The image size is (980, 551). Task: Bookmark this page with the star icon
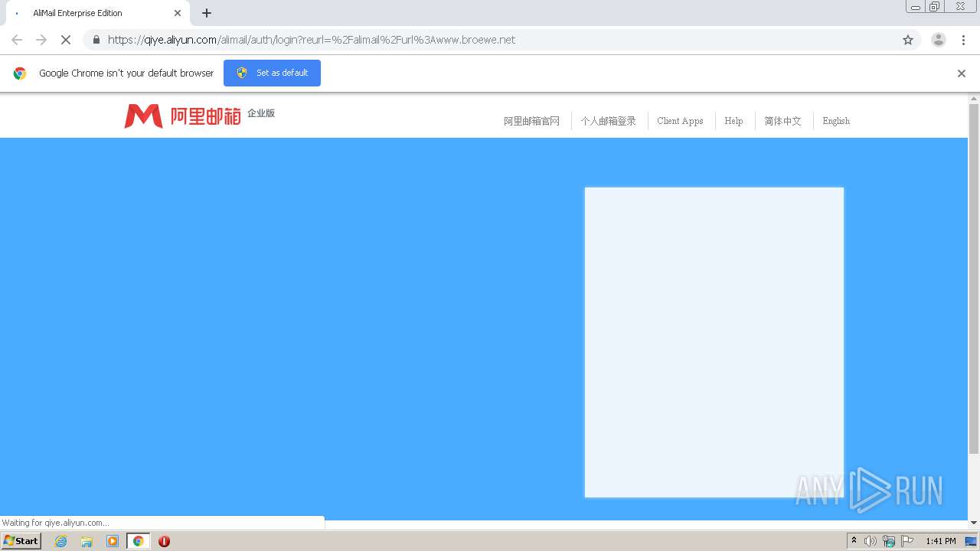(908, 40)
